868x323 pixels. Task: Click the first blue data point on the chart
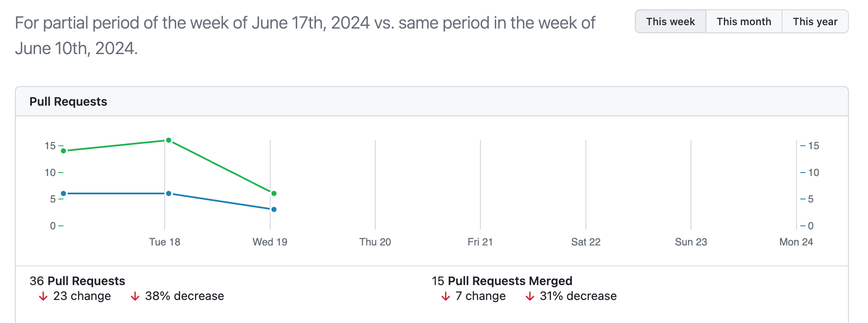64,193
